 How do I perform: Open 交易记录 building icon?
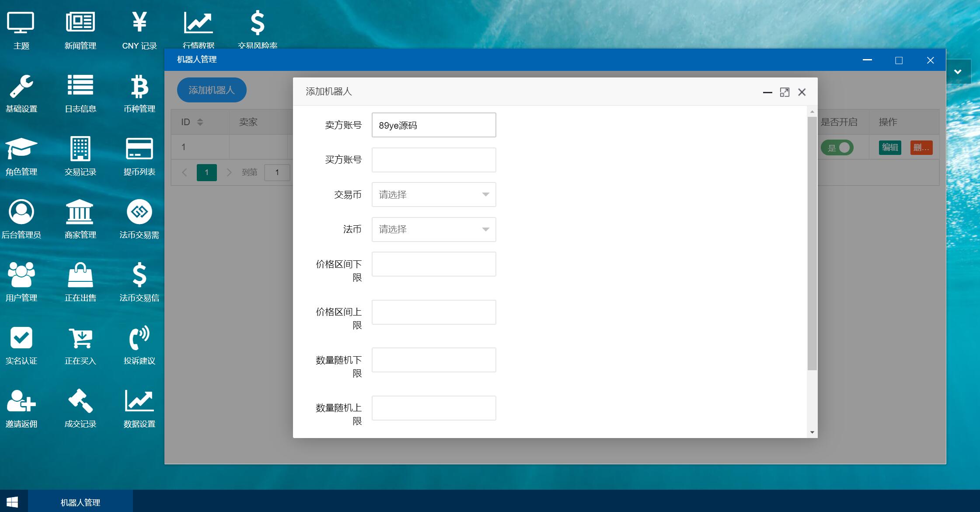[80, 149]
